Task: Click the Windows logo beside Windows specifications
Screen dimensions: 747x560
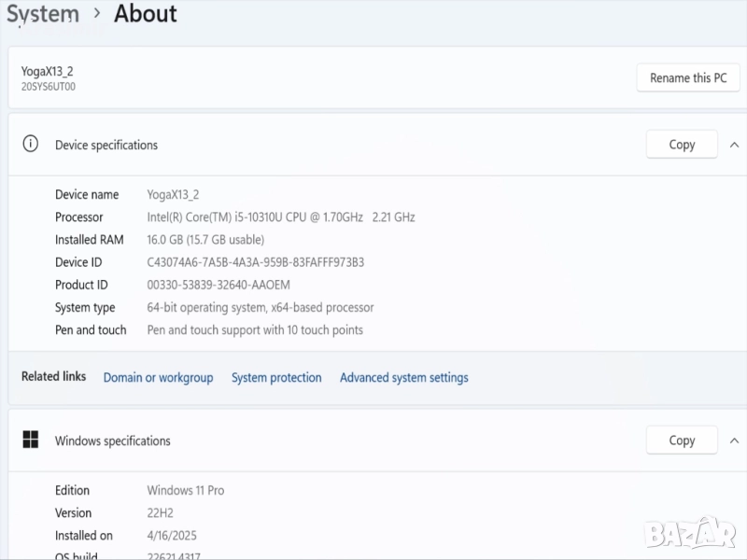Action: click(x=31, y=440)
